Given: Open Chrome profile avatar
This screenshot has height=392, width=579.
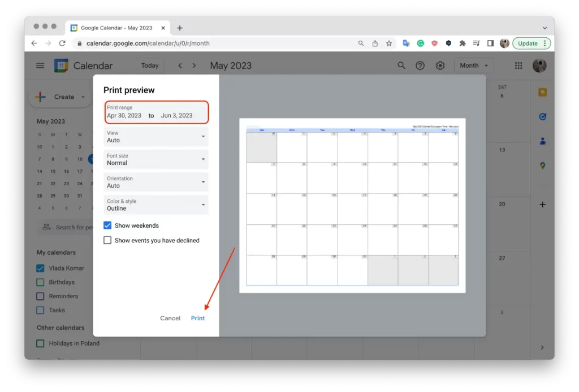Looking at the screenshot, I should [504, 43].
